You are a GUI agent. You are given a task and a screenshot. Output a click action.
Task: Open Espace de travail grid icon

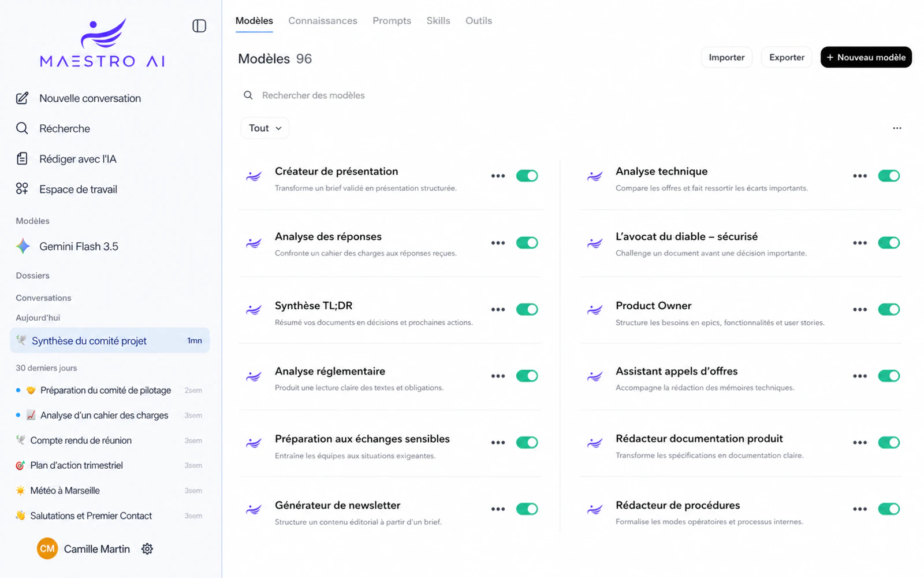22,188
